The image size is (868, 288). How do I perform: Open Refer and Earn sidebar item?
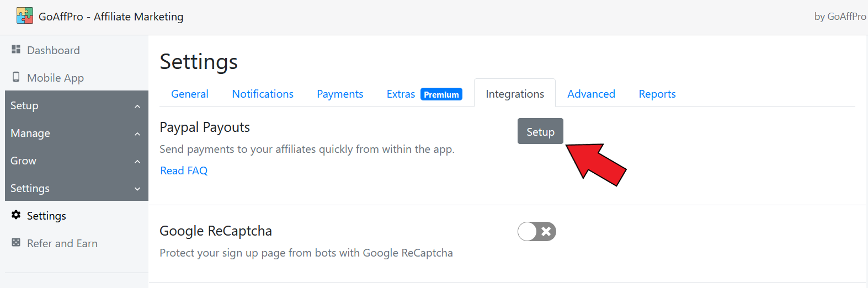62,243
